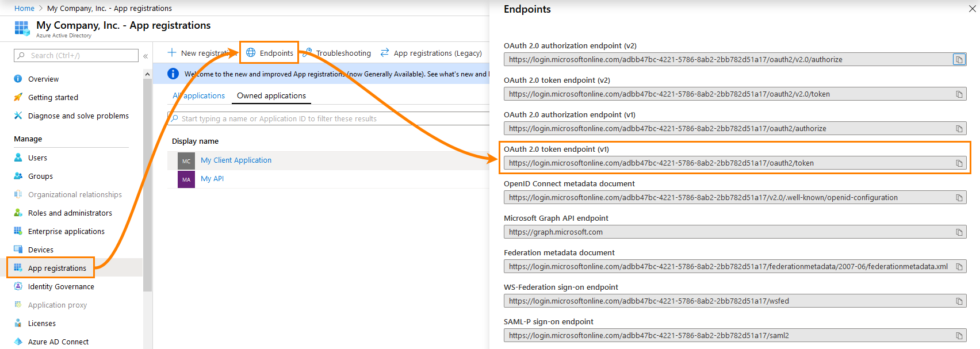
Task: Open Troubleshooting from toolbar
Action: coord(338,53)
